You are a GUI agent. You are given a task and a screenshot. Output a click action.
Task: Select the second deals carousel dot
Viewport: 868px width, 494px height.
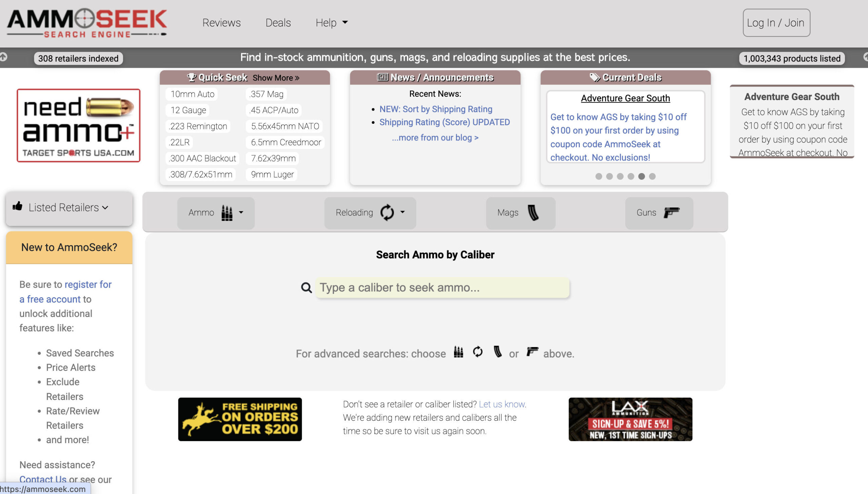(x=610, y=176)
